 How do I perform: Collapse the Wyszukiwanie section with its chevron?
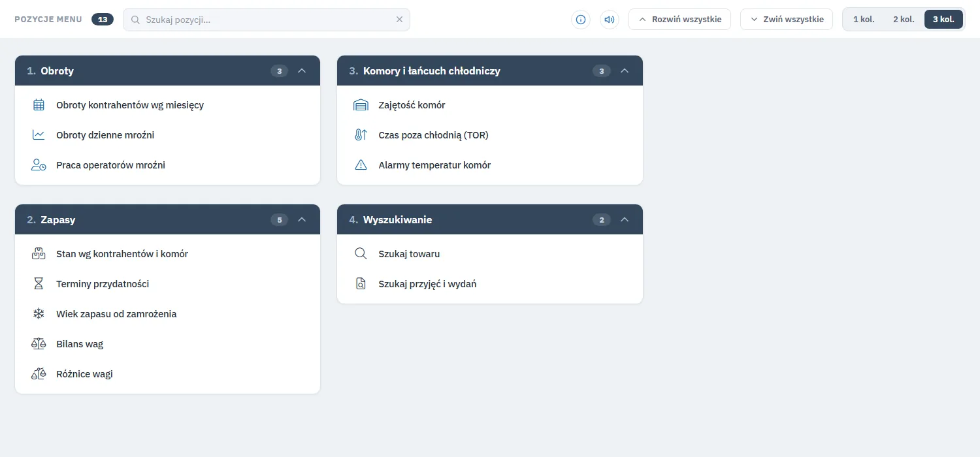pyautogui.click(x=624, y=219)
